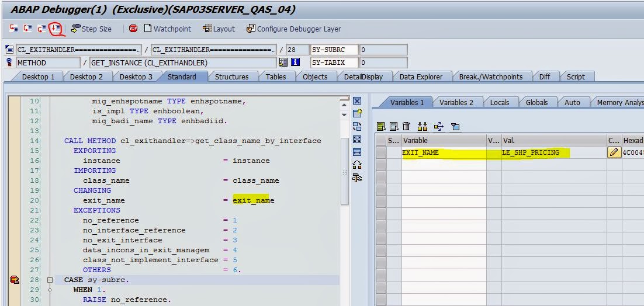Viewport: 644px width, 306px height.
Task: Click the Step Size button
Action: (x=91, y=29)
